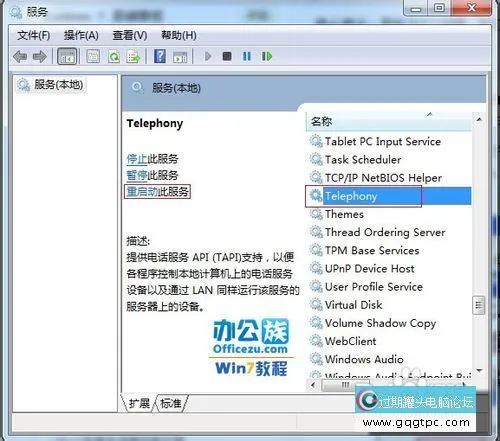Select the WebClient service
Viewport: 500px width, 441px height.
(x=389, y=341)
